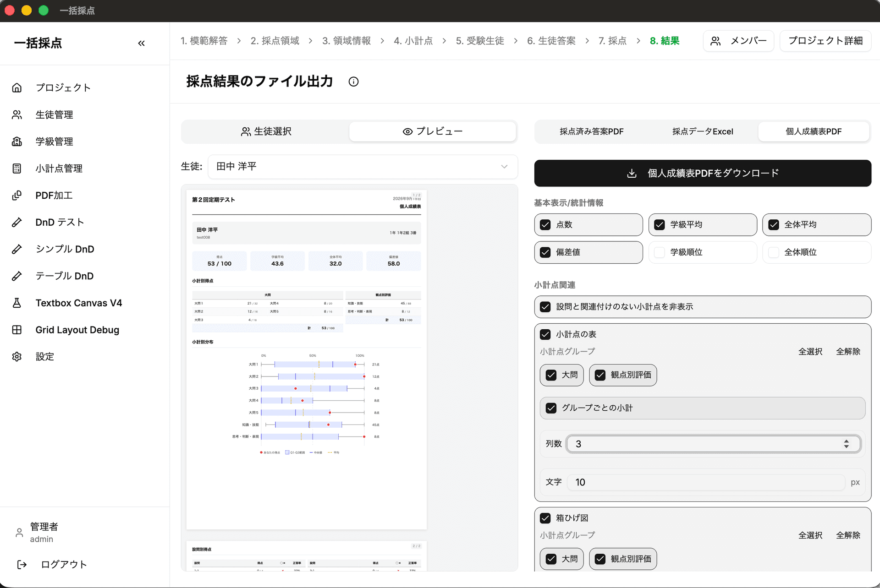Uncheck the 偏差値 checkbox
Screen dimensions: 880x588
545,252
